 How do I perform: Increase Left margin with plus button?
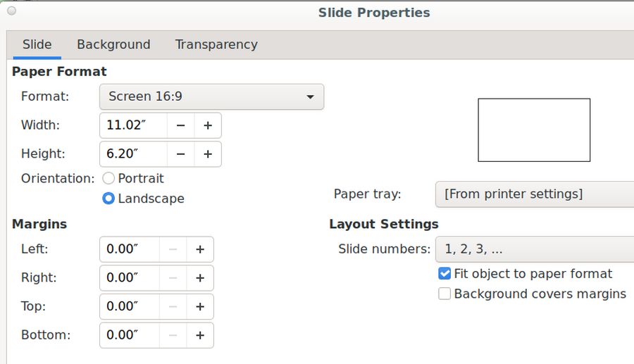200,249
